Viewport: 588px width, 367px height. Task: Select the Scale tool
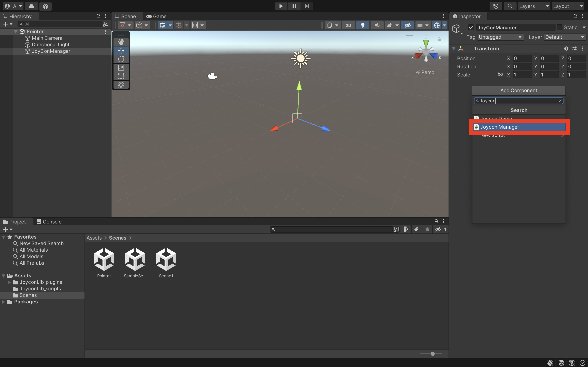pos(121,68)
